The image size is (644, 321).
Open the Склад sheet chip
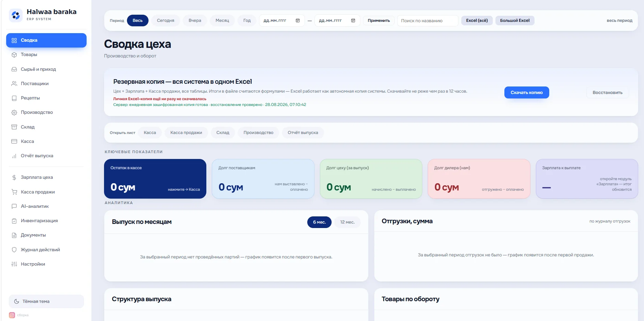click(223, 133)
